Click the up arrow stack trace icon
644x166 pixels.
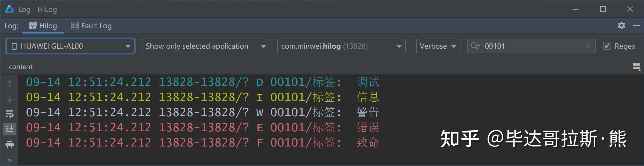tap(10, 84)
